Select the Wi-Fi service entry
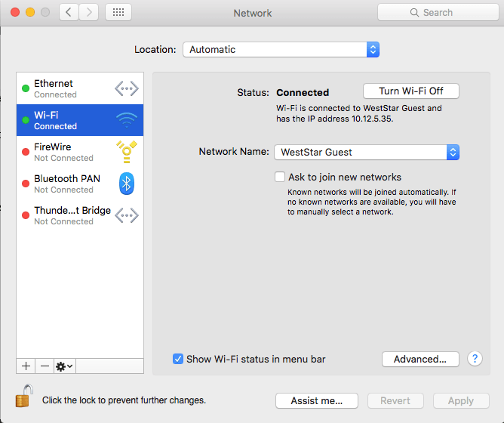504x423 pixels. point(79,120)
